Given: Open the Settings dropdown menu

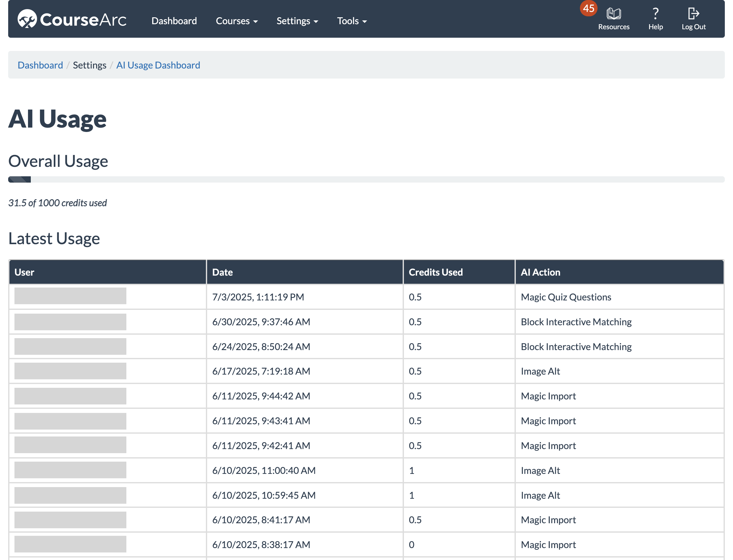Looking at the screenshot, I should [x=297, y=21].
